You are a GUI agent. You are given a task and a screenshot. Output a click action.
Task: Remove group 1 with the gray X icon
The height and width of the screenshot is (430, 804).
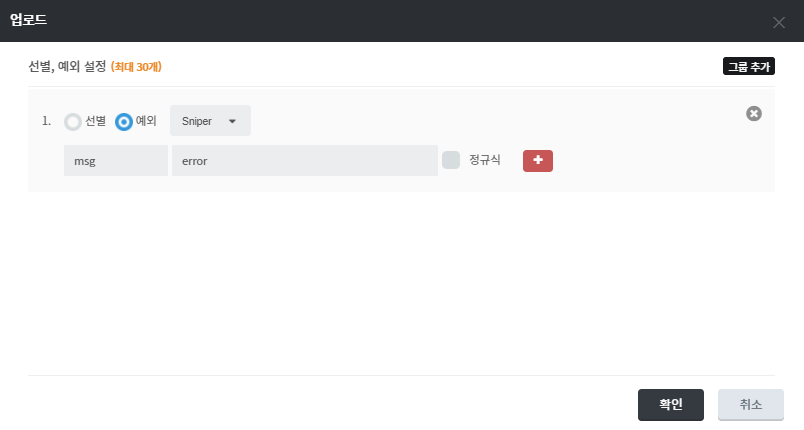coord(754,114)
